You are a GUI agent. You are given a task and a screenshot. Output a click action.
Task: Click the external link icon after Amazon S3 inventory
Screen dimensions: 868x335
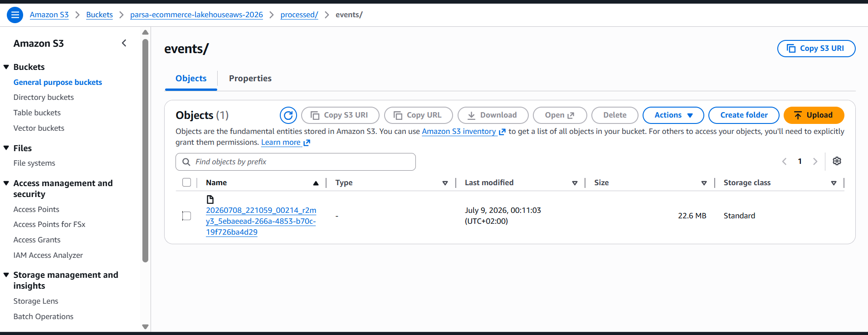click(502, 132)
